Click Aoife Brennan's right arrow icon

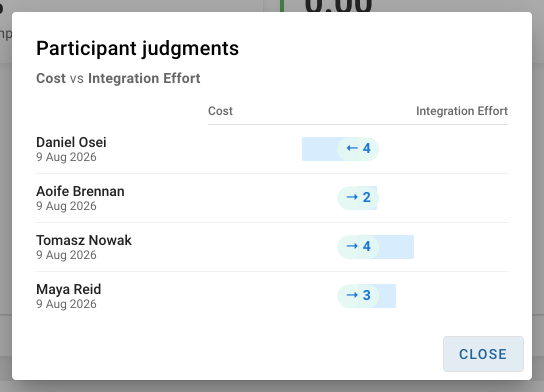pos(352,197)
